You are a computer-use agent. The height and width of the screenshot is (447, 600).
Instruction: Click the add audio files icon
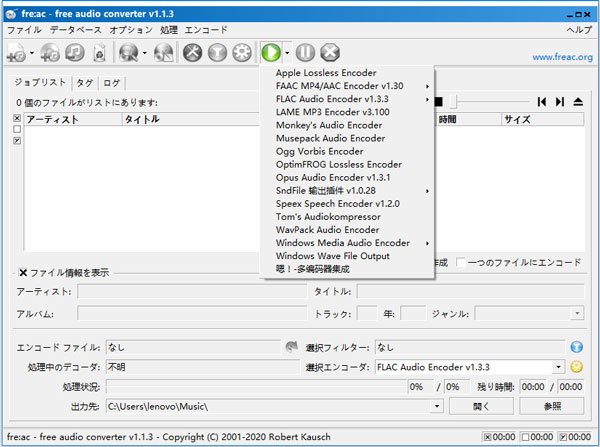pos(17,52)
